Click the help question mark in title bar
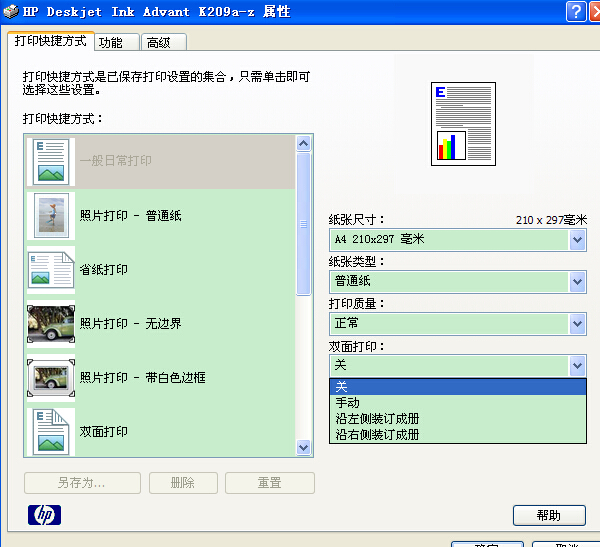This screenshot has width=600, height=547. tap(575, 11)
